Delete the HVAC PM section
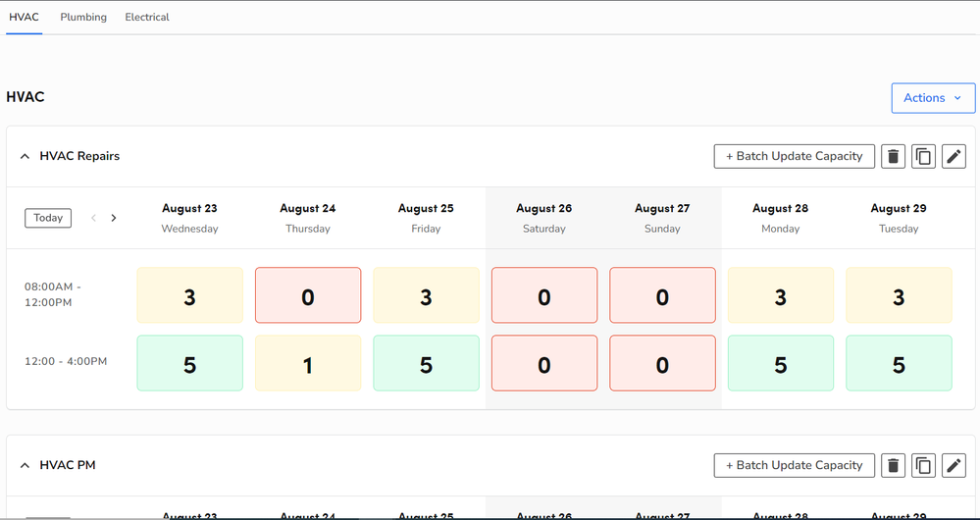 (893, 465)
